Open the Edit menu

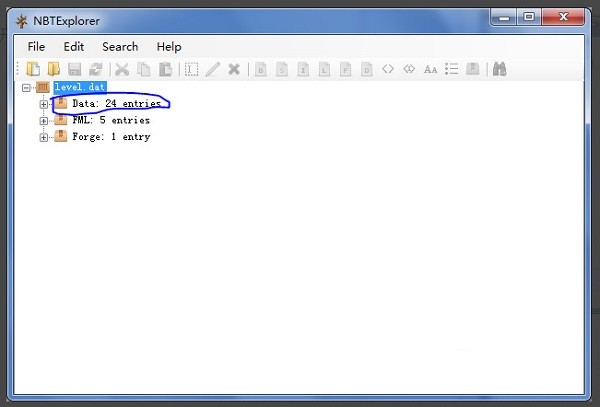coord(74,46)
